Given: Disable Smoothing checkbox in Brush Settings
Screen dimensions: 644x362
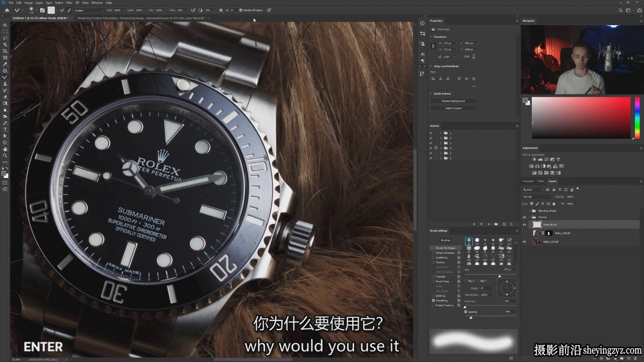Looking at the screenshot, I should (434, 301).
